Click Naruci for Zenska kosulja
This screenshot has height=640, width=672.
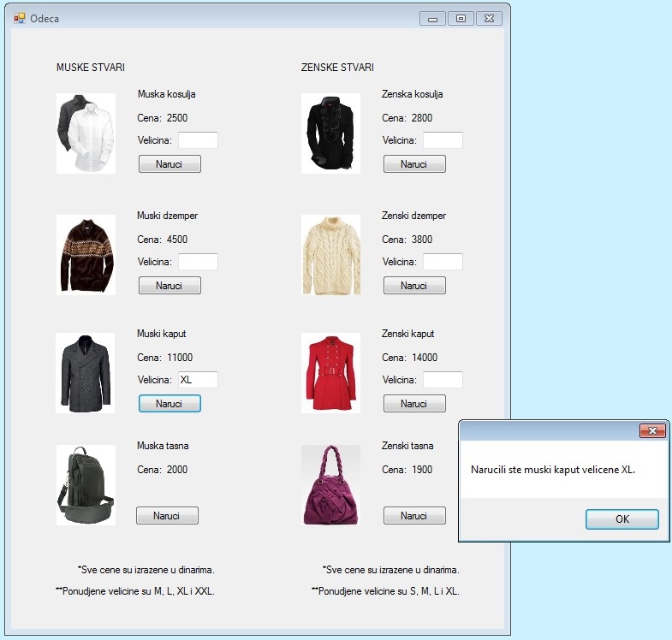[414, 163]
